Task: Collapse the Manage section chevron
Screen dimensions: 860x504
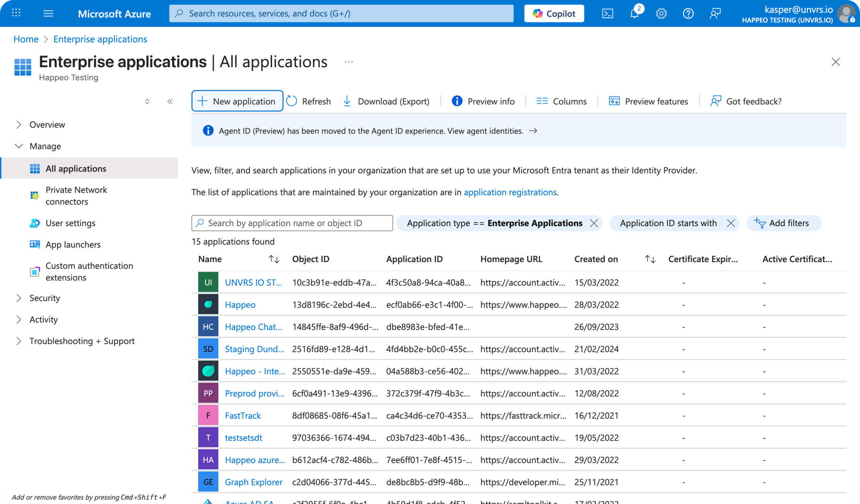Action: 19,146
